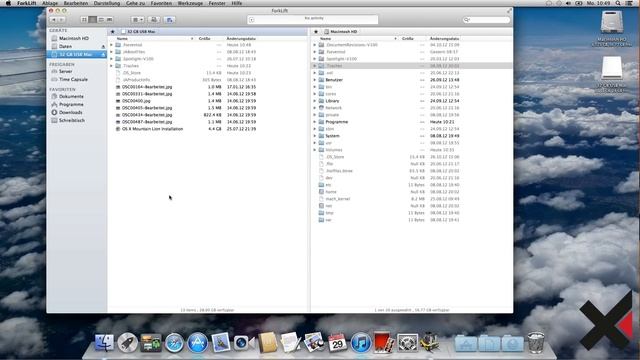Viewport: 640px width, 360px height.
Task: Click the search field in ForkLift toolbar
Action: pyautogui.click(x=486, y=20)
